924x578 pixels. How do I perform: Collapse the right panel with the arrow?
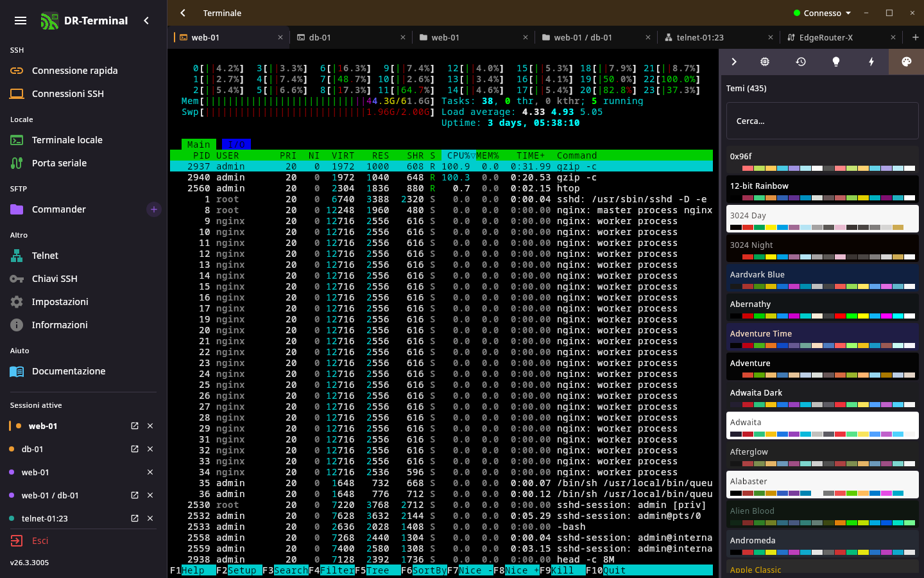[734, 62]
